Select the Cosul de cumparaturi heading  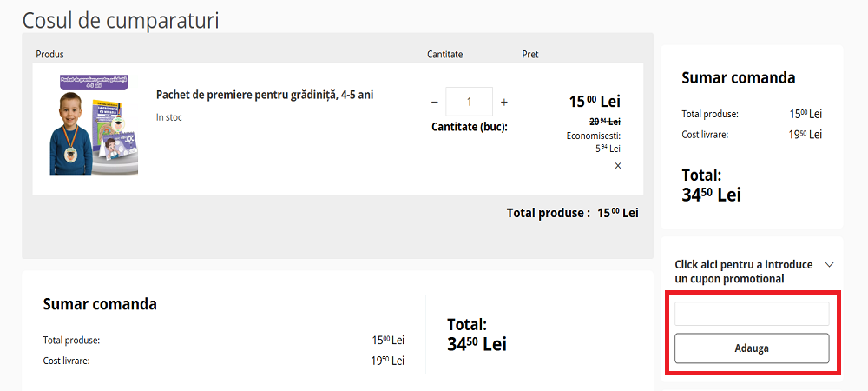tap(121, 20)
